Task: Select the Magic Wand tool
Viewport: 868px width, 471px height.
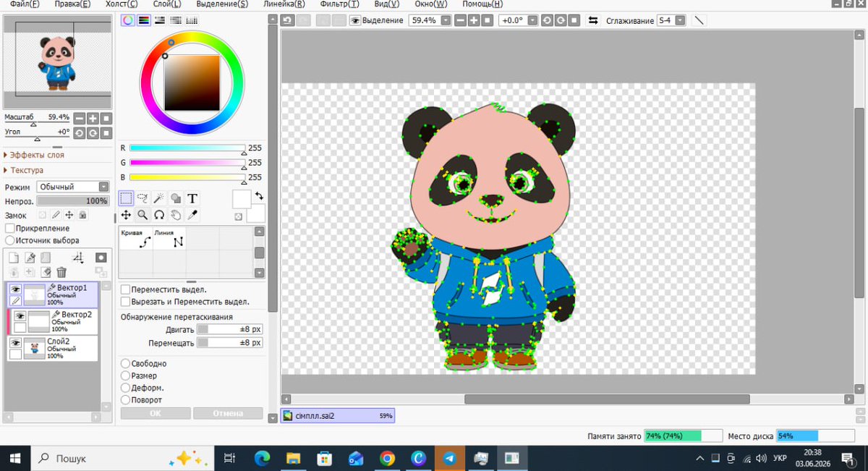Action: 159,198
